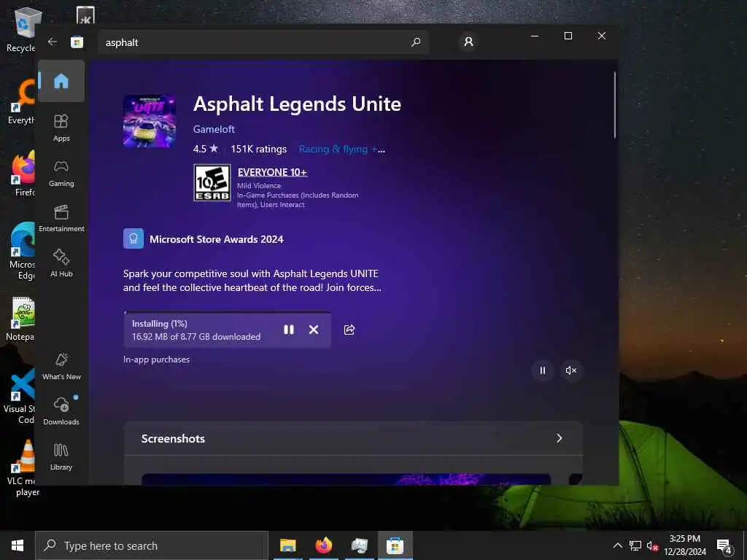Open Firefox from the taskbar

323,545
